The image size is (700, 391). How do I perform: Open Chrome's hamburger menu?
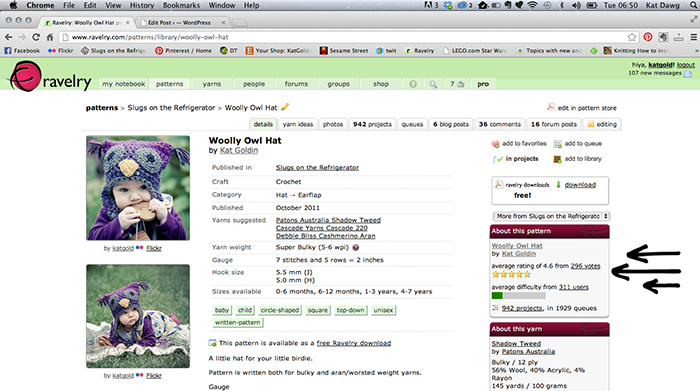tap(693, 37)
